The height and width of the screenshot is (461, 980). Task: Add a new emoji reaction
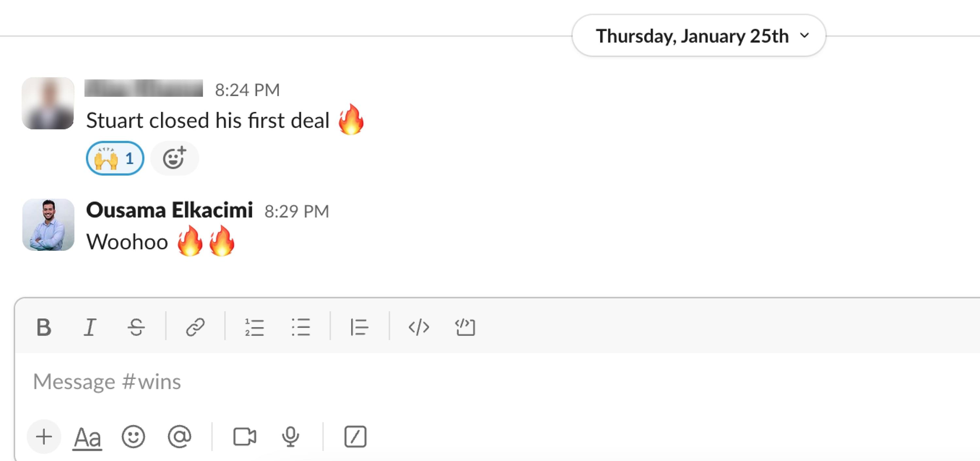175,158
